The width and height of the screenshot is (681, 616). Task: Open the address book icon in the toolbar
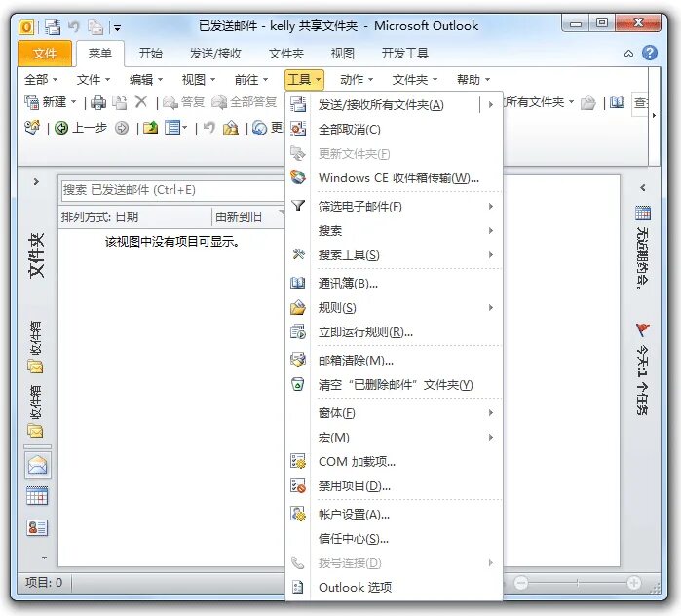(617, 102)
